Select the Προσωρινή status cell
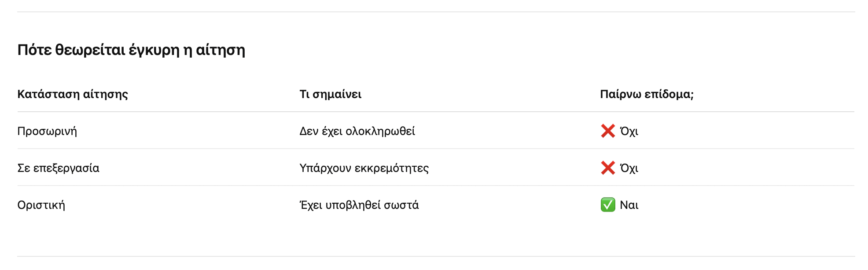The height and width of the screenshot is (270, 868). (x=47, y=131)
